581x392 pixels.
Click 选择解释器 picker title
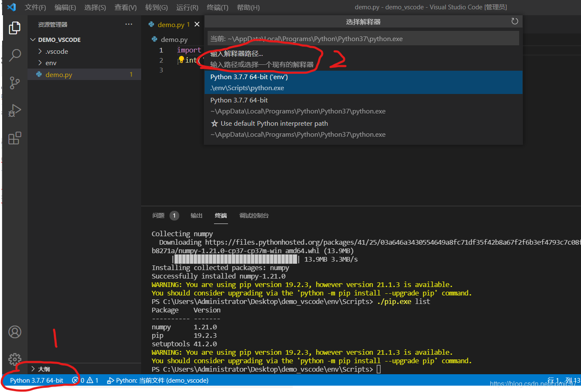(363, 22)
